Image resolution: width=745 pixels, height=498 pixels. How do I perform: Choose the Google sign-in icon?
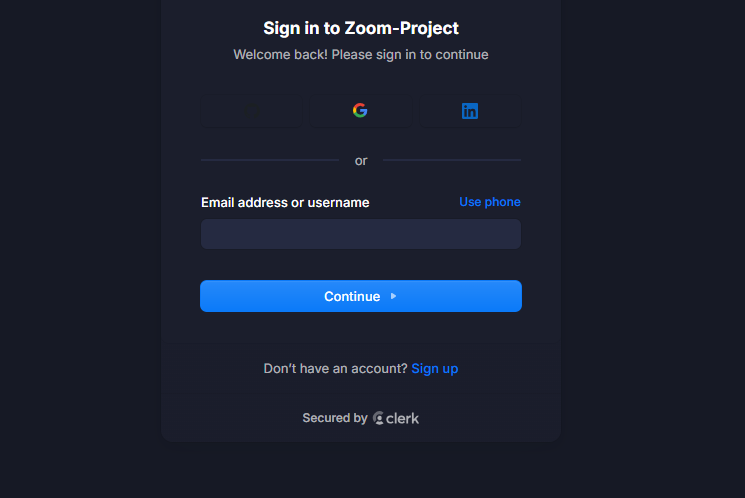click(x=360, y=111)
